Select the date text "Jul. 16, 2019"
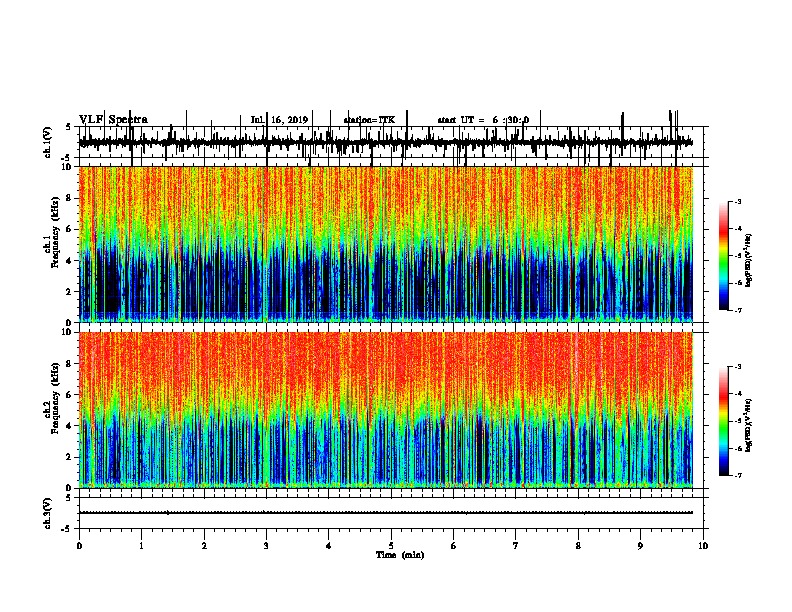This screenshot has width=792, height=612. coord(279,120)
